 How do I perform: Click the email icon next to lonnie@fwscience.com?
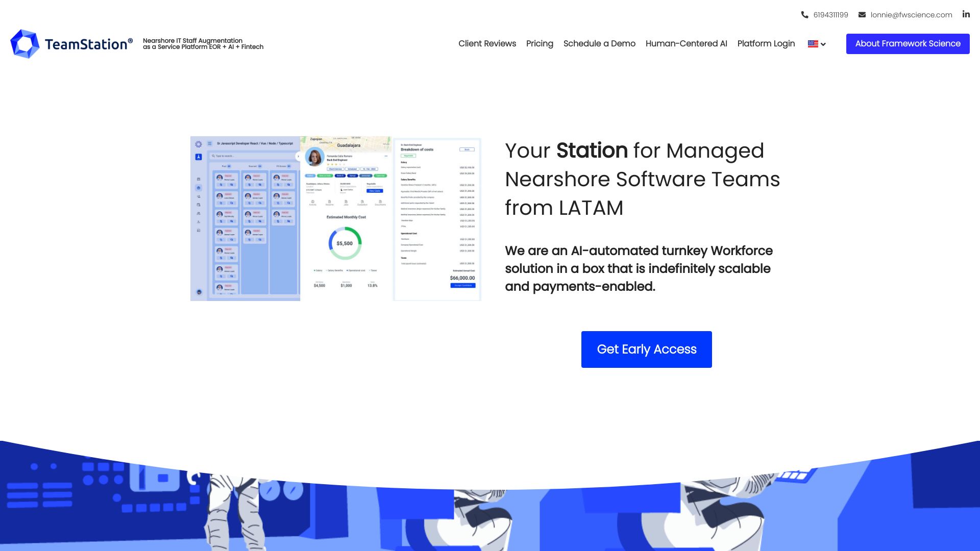tap(862, 15)
